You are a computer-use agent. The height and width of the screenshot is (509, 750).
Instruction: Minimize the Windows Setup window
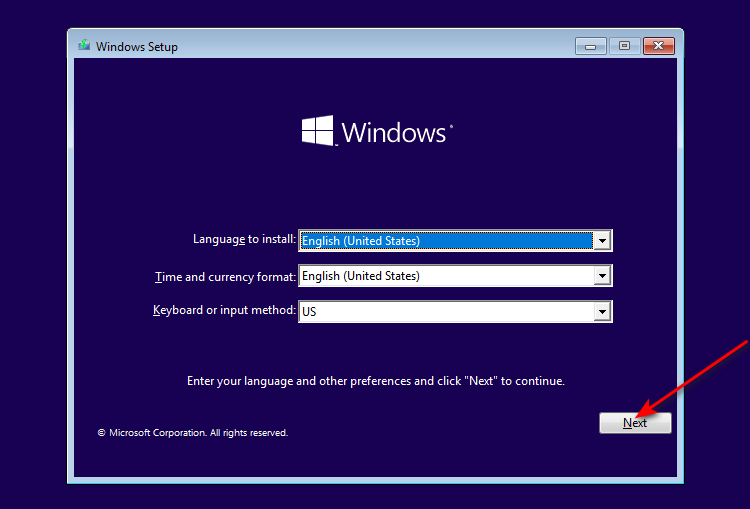pos(591,46)
